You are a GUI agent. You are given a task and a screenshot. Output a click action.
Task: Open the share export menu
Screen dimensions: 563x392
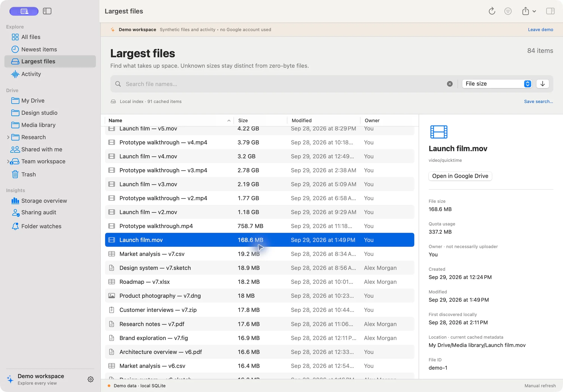529,11
